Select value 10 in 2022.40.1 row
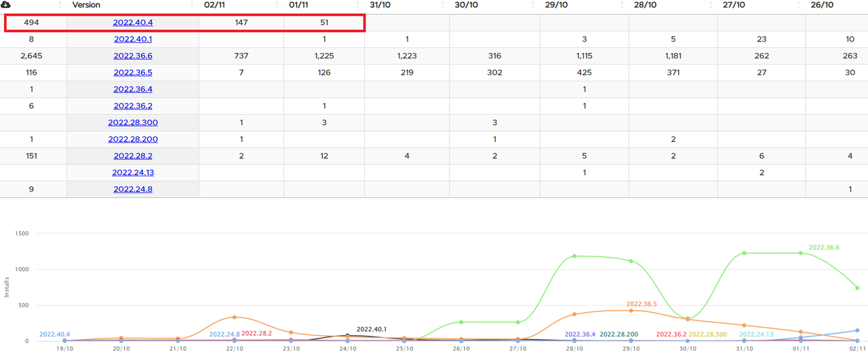Image resolution: width=868 pixels, height=352 pixels. tap(850, 39)
